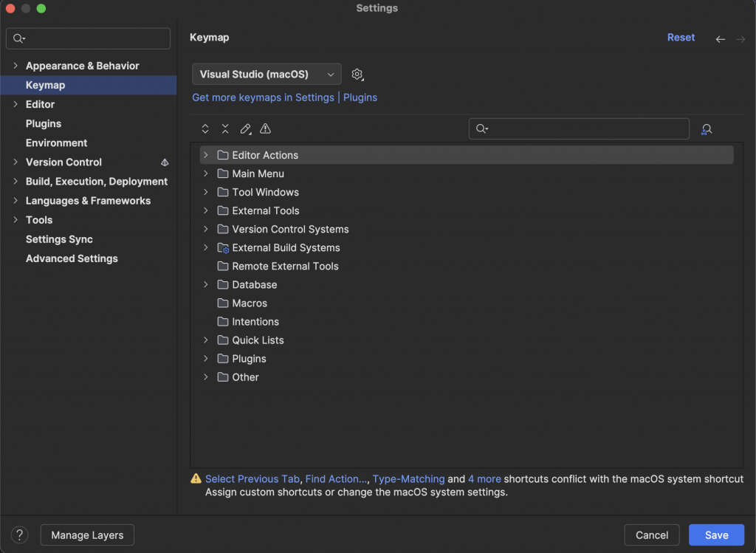Click the help question mark button
The image size is (756, 553).
click(x=20, y=535)
